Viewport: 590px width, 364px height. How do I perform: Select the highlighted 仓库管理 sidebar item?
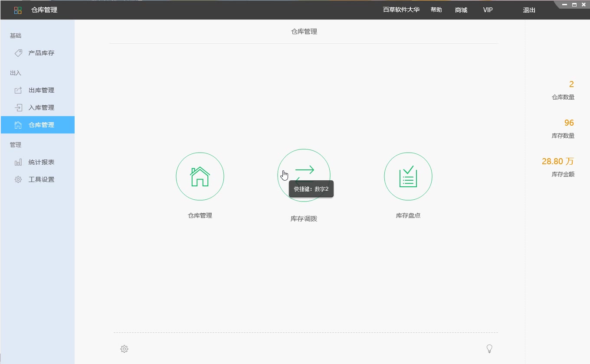(x=37, y=125)
